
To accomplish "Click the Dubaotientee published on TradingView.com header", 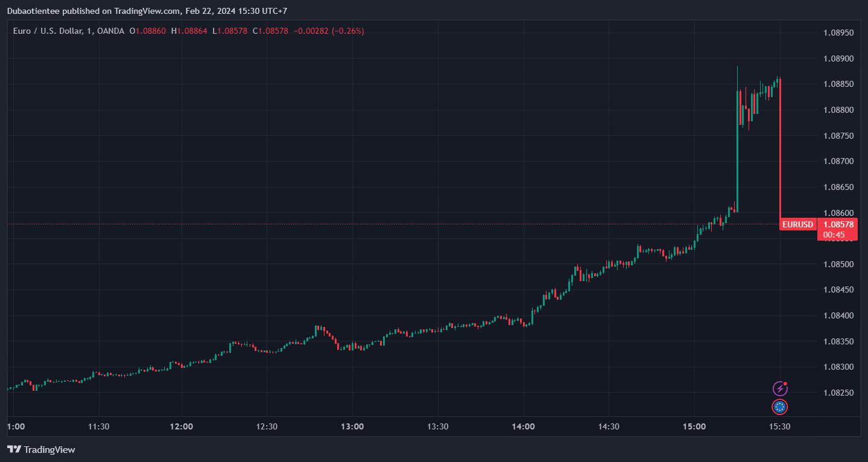I will click(93, 11).
